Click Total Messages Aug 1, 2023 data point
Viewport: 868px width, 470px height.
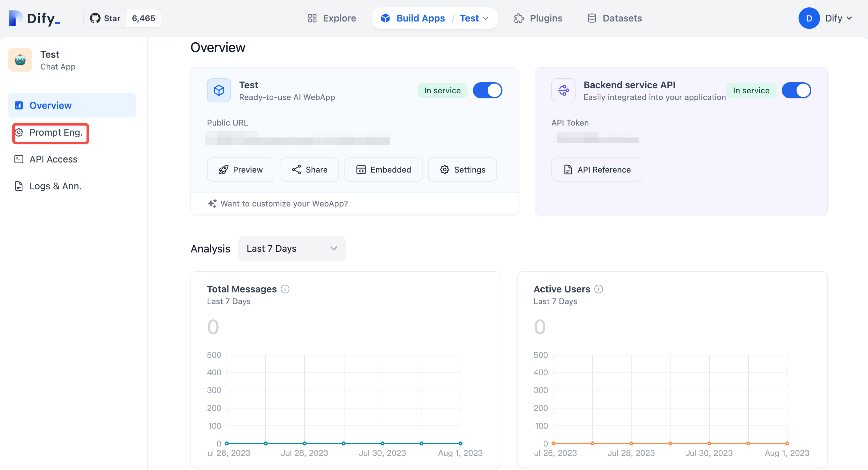click(x=460, y=444)
